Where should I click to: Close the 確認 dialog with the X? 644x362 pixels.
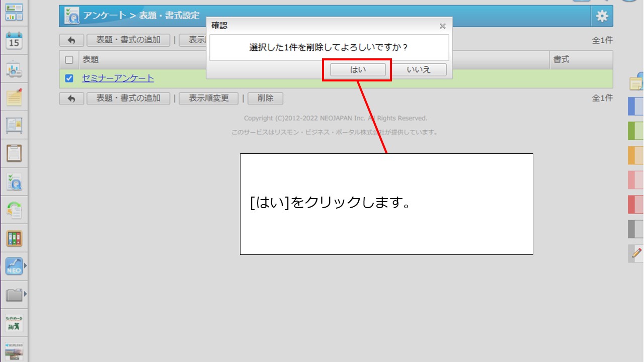pyautogui.click(x=443, y=26)
